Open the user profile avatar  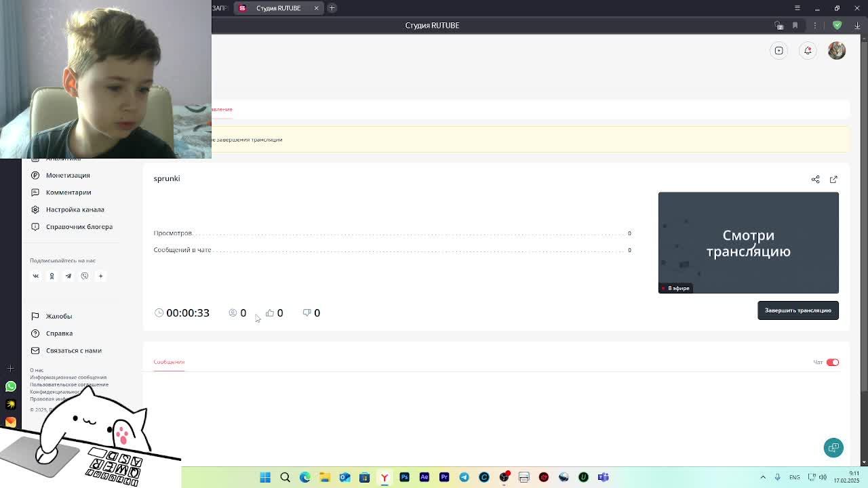point(837,51)
